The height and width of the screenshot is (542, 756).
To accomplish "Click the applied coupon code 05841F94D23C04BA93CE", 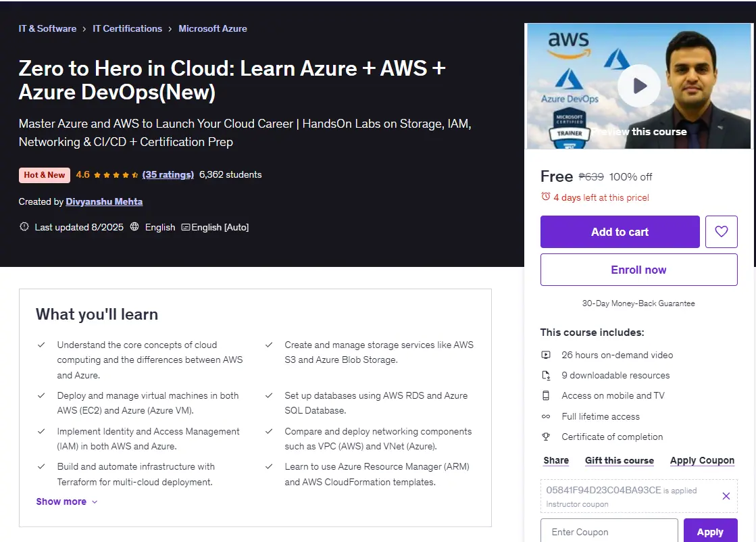I will coord(603,490).
